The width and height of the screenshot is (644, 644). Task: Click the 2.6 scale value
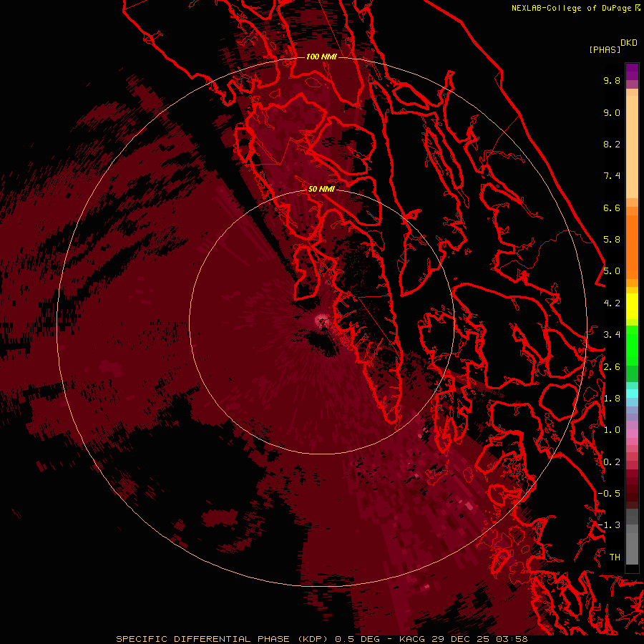pyautogui.click(x=612, y=367)
